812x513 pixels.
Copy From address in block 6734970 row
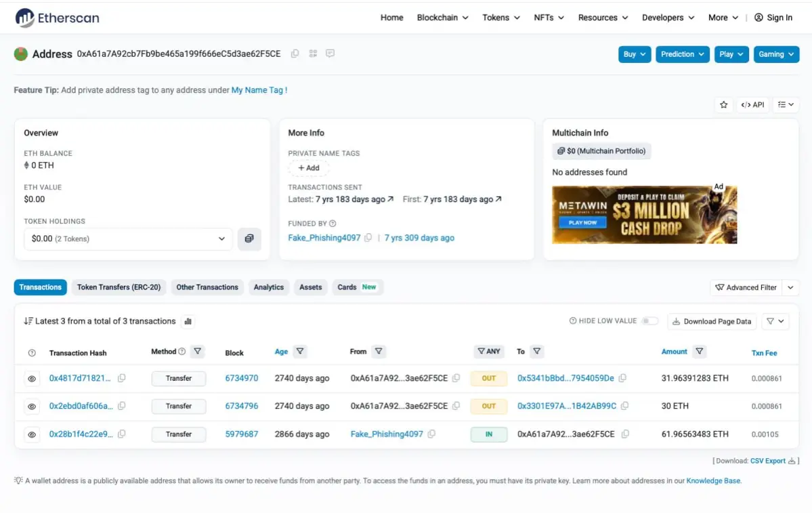(x=456, y=378)
